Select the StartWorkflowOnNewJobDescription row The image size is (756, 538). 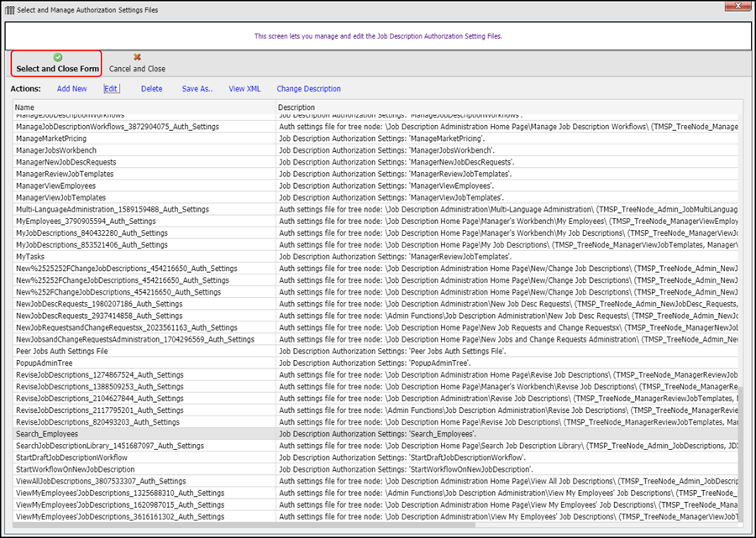pos(375,469)
